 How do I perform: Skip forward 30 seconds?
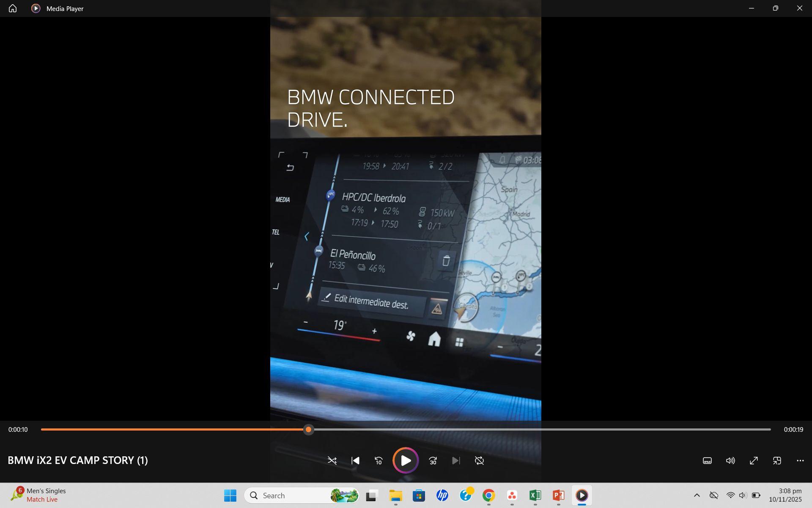433,461
